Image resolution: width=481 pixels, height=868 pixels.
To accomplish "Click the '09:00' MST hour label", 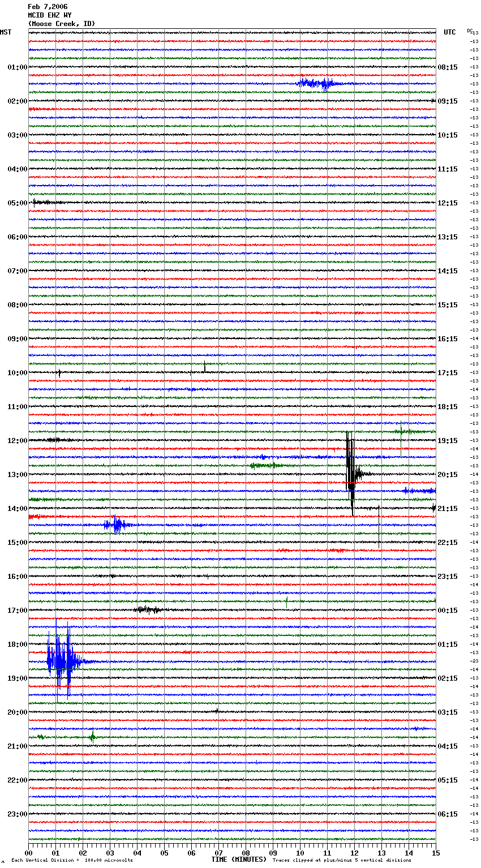I will click(18, 339).
